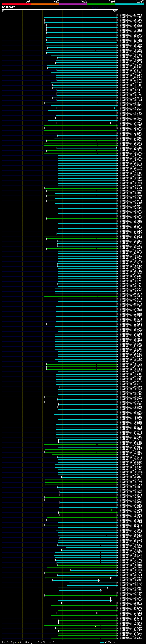146x644 pixels.
Task: Select hit label UniRef100_Q6CRK7
Action: 131,552
